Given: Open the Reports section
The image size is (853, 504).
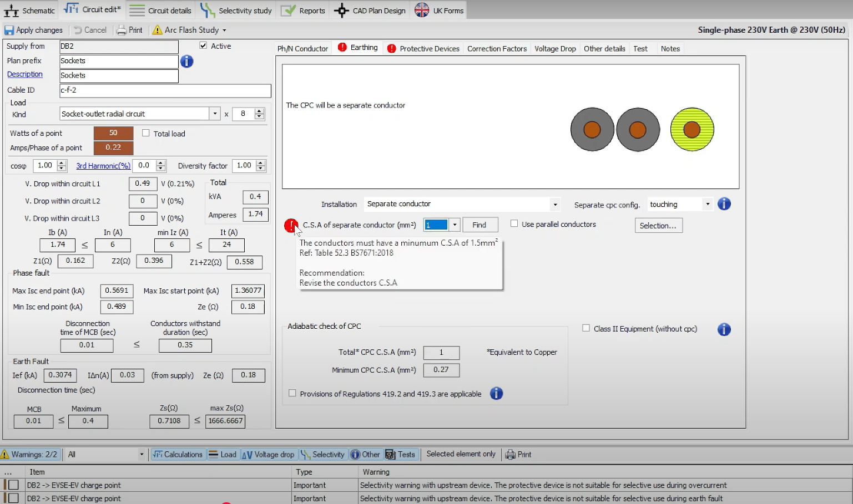Looking at the screenshot, I should [x=303, y=10].
